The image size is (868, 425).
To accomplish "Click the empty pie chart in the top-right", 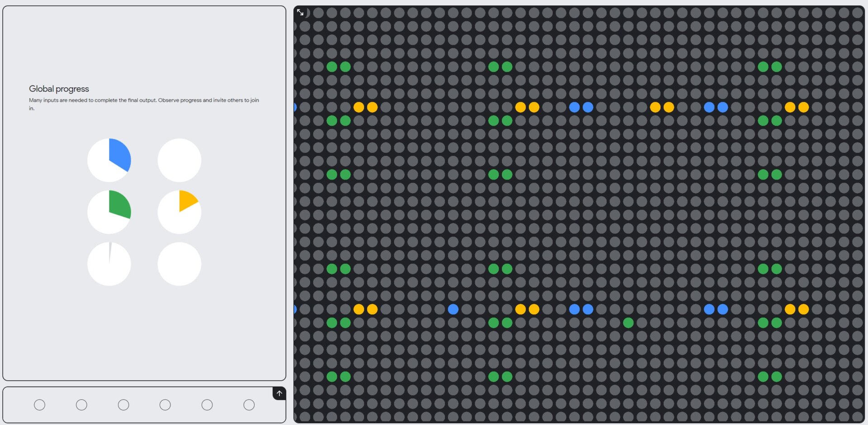I will click(179, 160).
